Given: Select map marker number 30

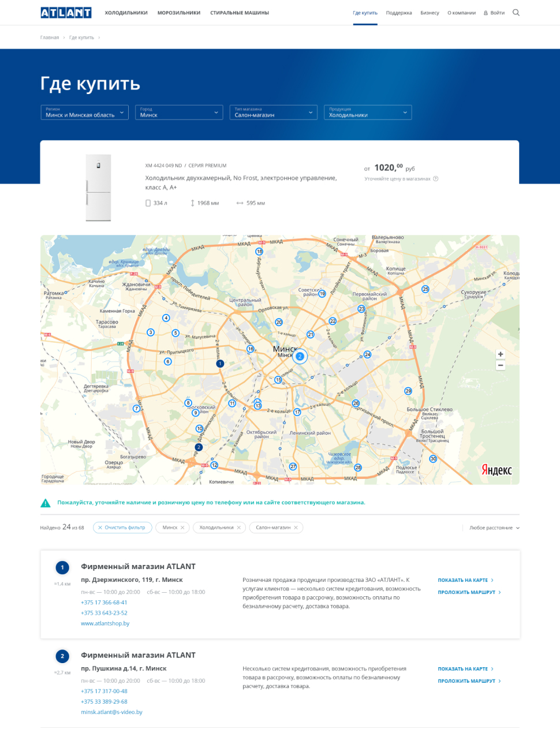Looking at the screenshot, I should [433, 459].
